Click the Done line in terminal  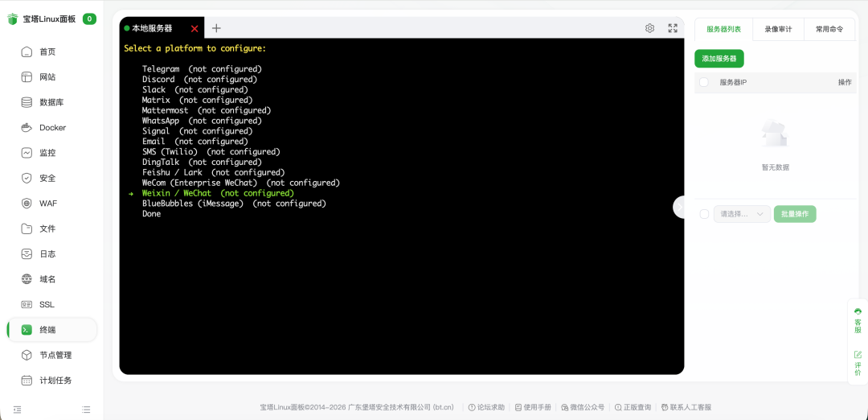(x=152, y=214)
